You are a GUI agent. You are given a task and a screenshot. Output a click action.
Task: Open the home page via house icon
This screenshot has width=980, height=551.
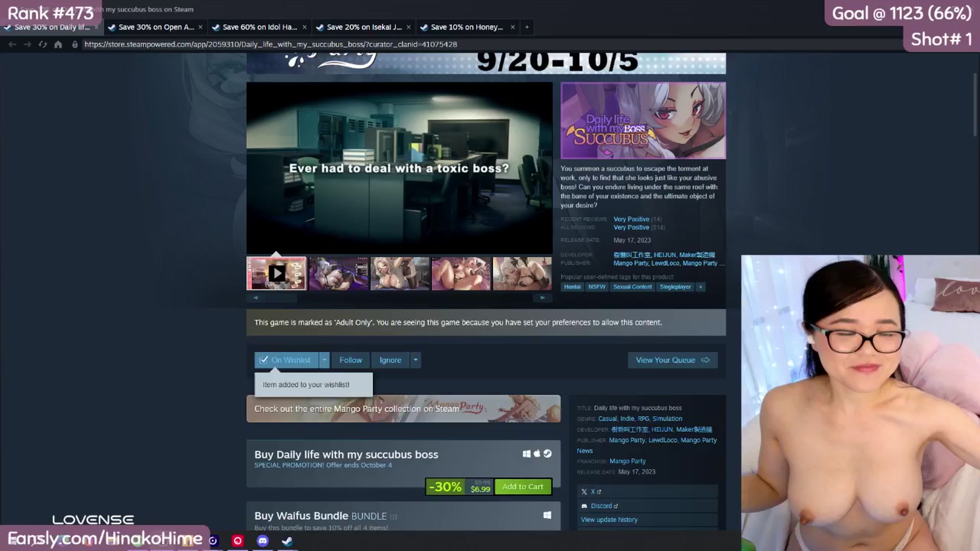click(x=58, y=44)
